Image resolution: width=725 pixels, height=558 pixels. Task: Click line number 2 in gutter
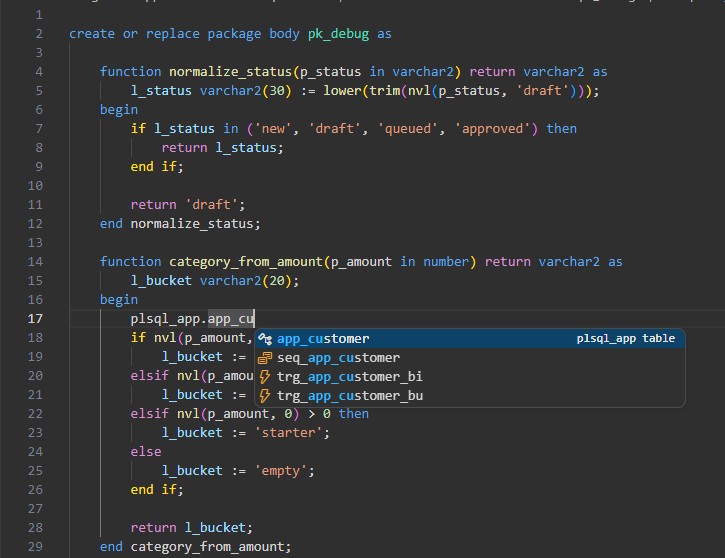39,34
